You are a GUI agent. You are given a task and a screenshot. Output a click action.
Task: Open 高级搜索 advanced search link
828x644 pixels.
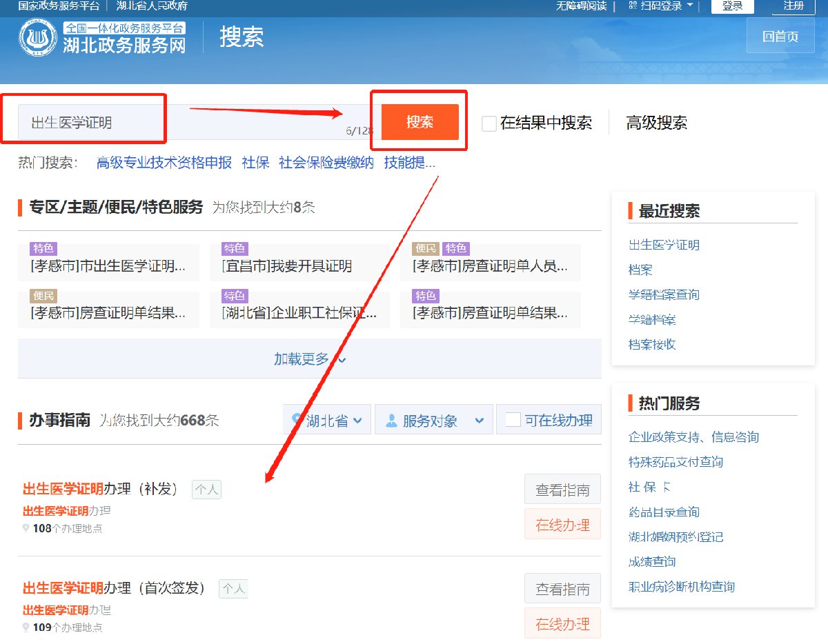click(656, 123)
